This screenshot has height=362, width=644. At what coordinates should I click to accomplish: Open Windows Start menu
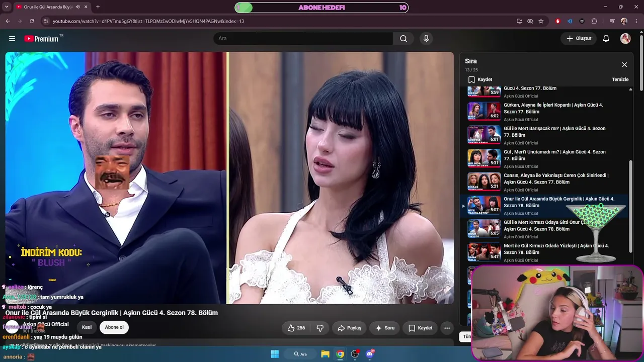(275, 354)
